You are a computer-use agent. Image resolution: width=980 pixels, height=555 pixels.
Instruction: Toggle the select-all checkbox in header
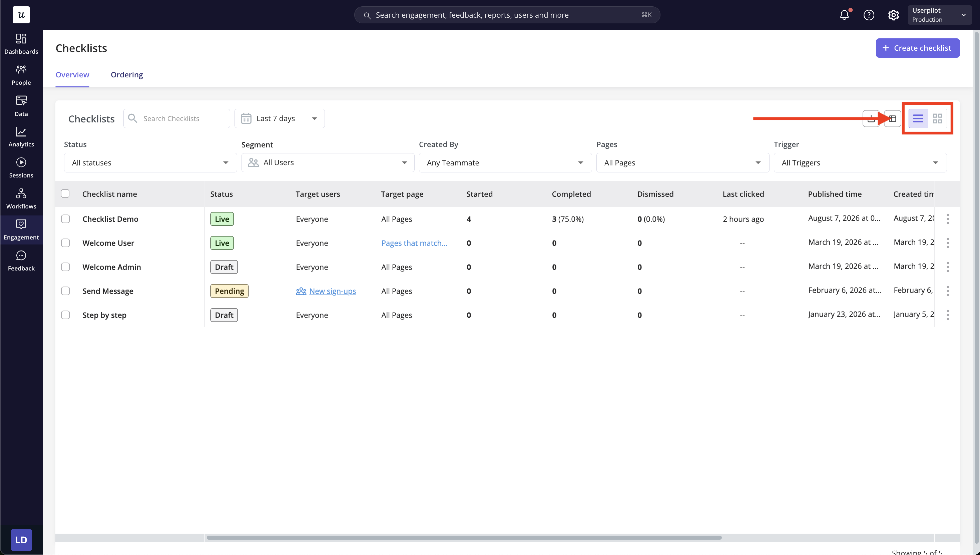click(x=65, y=194)
